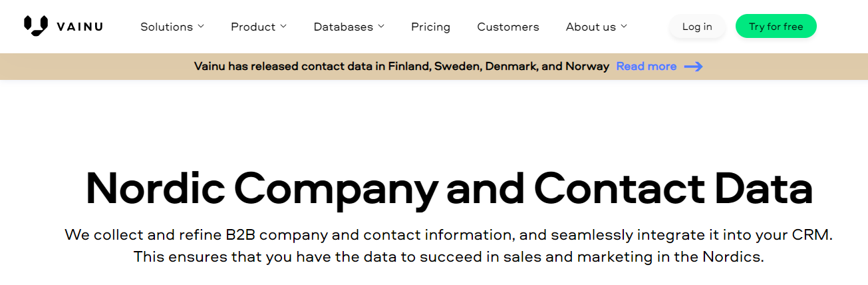Open the About us menu

(597, 27)
